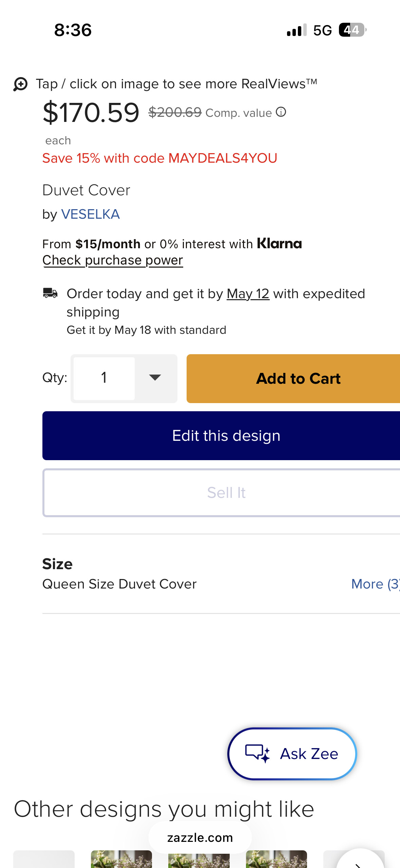Open the VESELKA designer link
The image size is (400, 868).
[90, 214]
